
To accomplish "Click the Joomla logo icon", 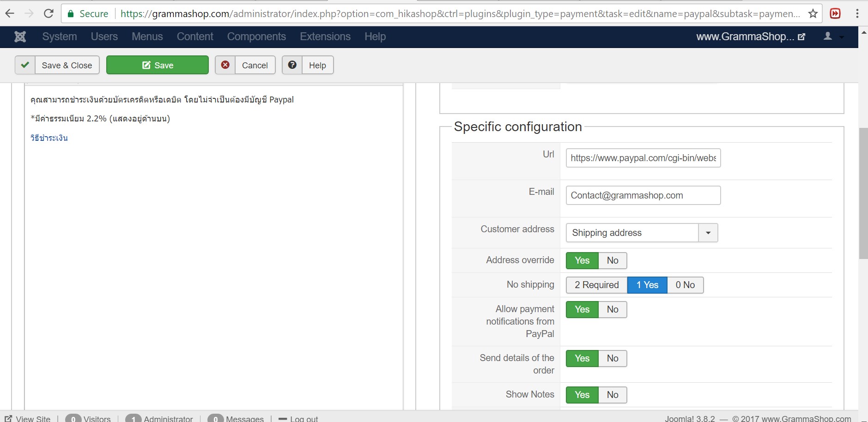I will [x=20, y=36].
